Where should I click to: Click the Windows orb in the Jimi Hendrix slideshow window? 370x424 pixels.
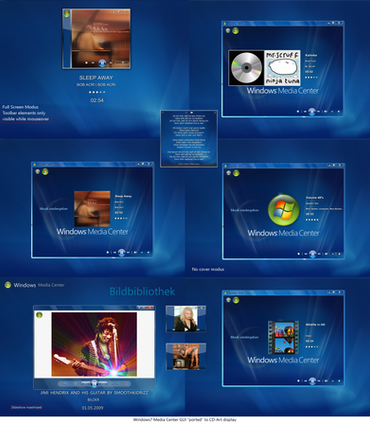[39, 315]
